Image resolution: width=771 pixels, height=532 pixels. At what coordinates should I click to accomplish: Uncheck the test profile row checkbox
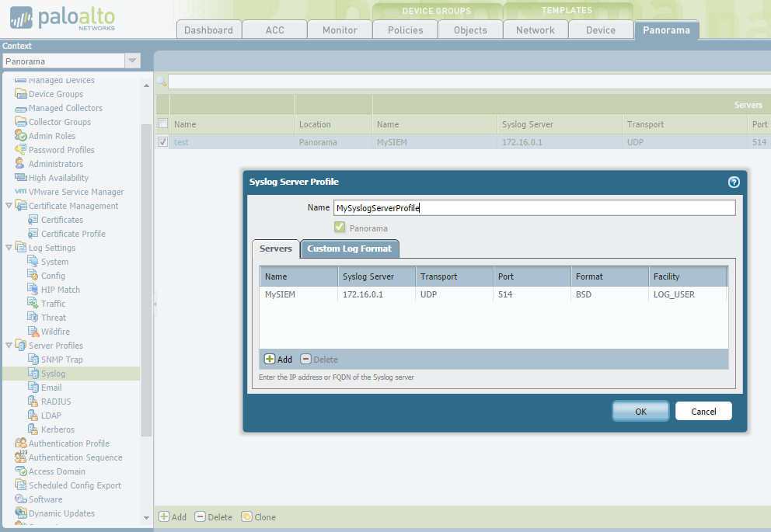162,142
